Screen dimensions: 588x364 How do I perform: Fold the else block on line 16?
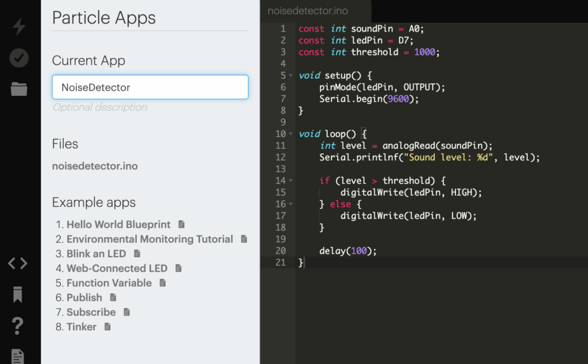(291, 204)
